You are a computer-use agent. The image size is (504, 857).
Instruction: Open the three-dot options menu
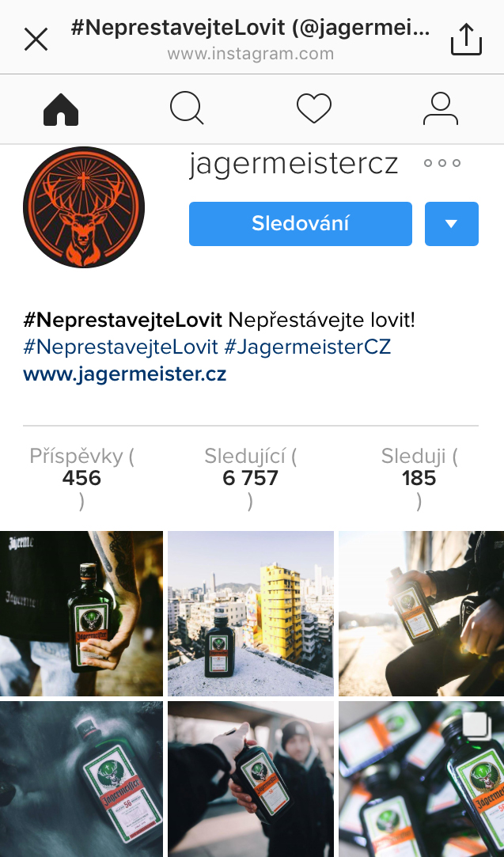442,163
